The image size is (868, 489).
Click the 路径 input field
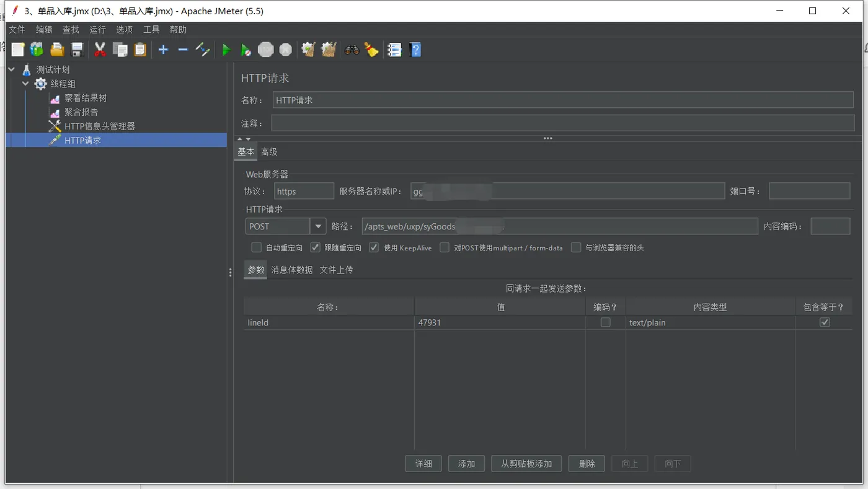click(560, 226)
